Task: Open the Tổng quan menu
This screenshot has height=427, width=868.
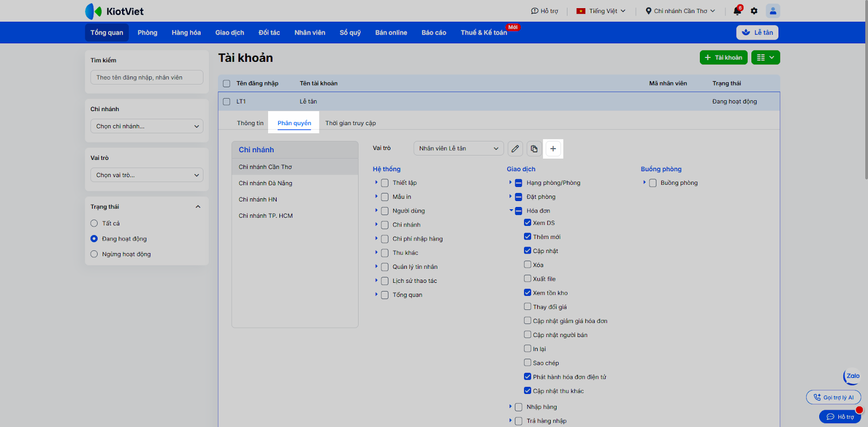Action: tap(107, 33)
